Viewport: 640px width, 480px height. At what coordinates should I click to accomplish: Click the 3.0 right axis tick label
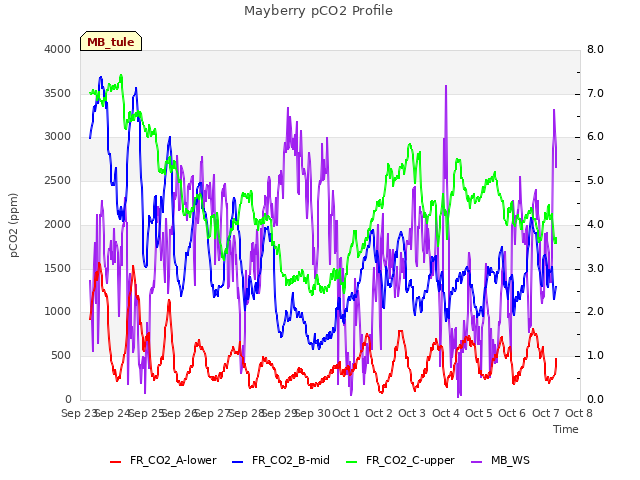(x=595, y=269)
